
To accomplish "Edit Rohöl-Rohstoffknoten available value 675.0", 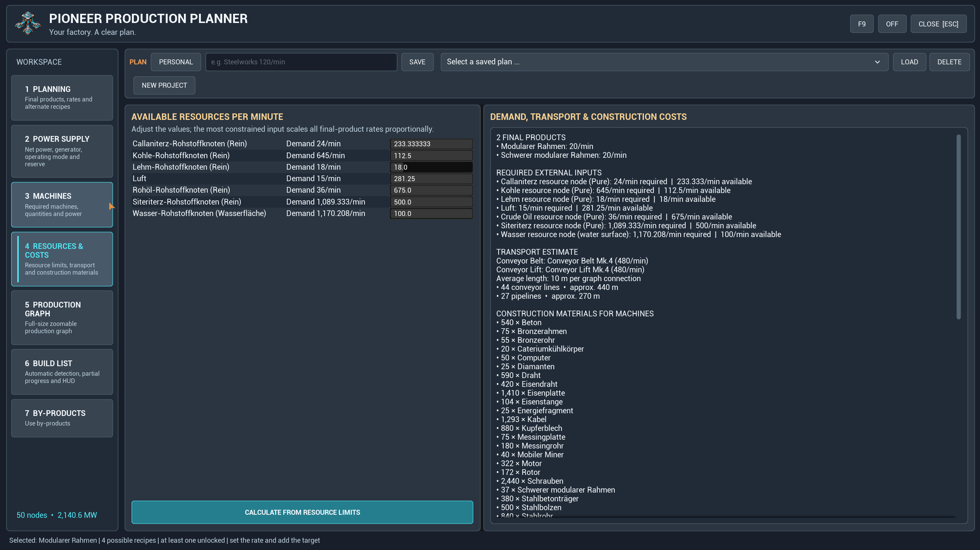I will (x=431, y=190).
